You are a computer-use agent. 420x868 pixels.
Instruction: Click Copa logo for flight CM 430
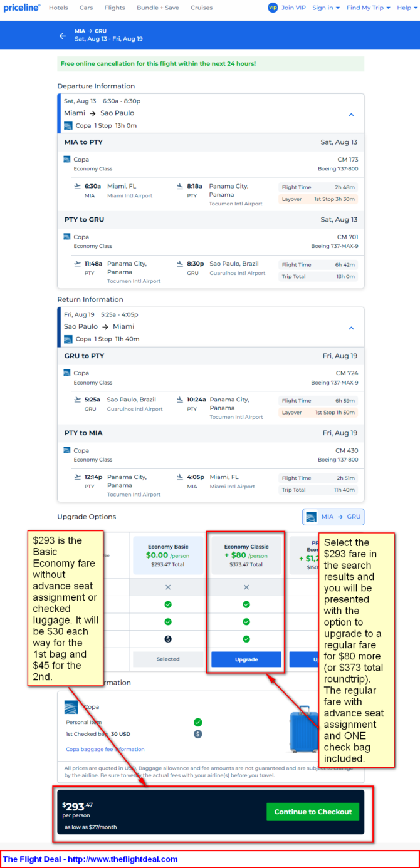point(66,450)
